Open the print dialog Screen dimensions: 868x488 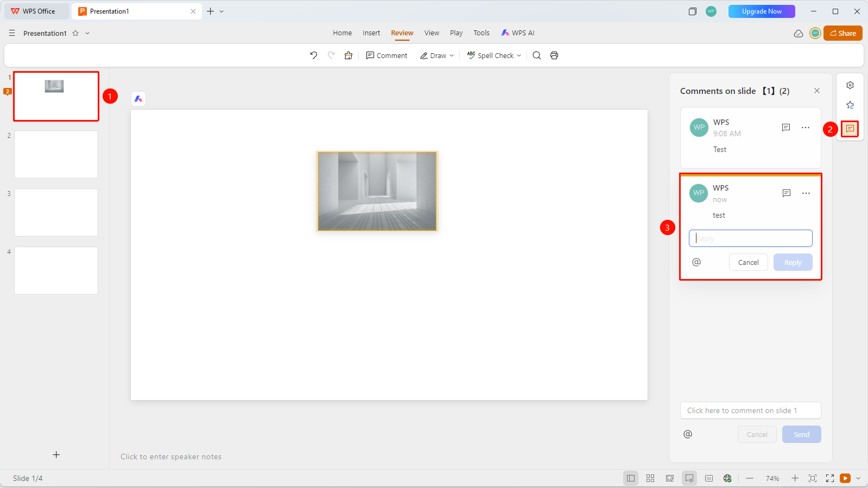554,55
